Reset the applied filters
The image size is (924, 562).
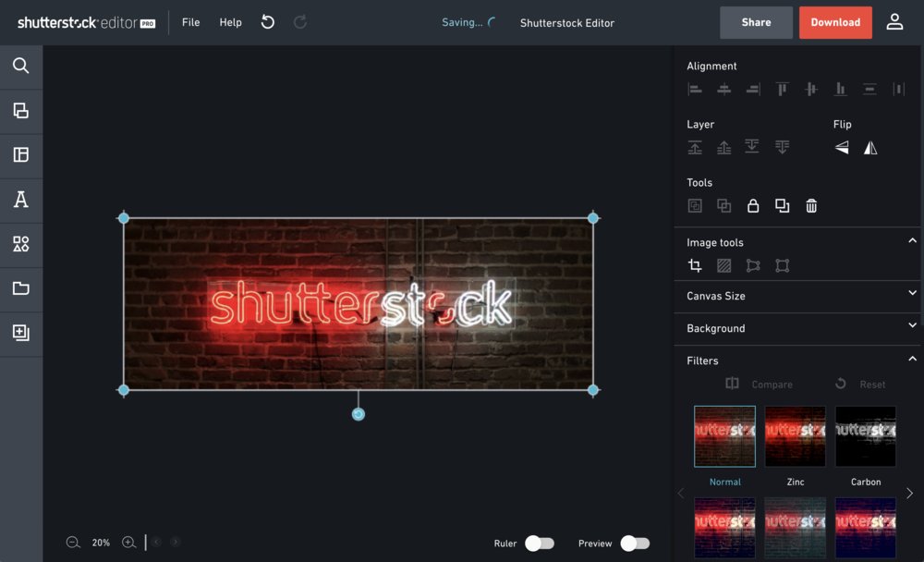pos(860,384)
